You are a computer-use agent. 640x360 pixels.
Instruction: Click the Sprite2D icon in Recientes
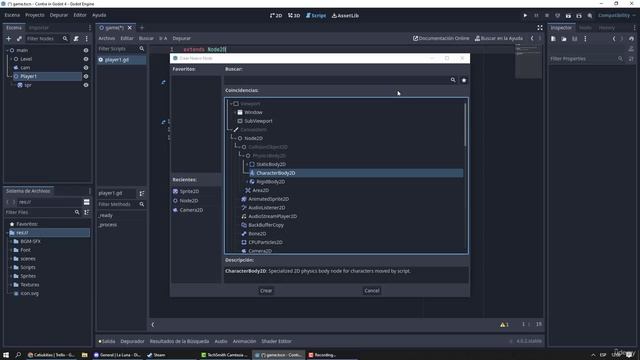tap(176, 191)
